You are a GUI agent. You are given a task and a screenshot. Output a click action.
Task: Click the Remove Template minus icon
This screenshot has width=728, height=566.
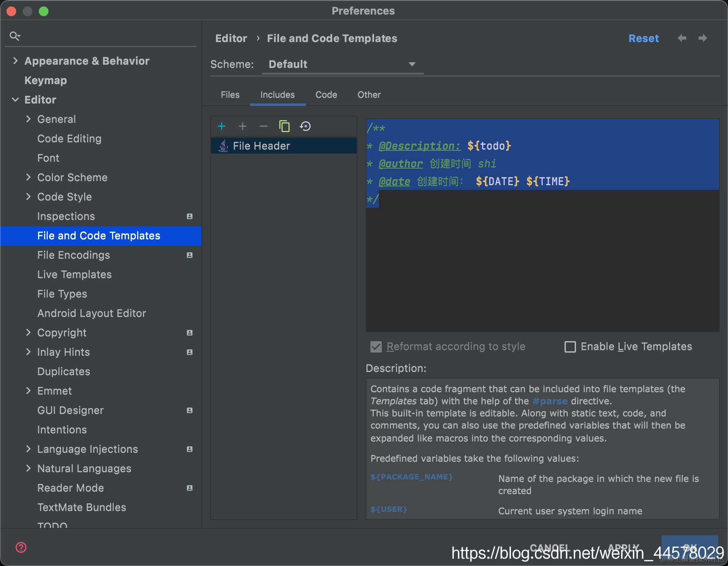coord(264,126)
